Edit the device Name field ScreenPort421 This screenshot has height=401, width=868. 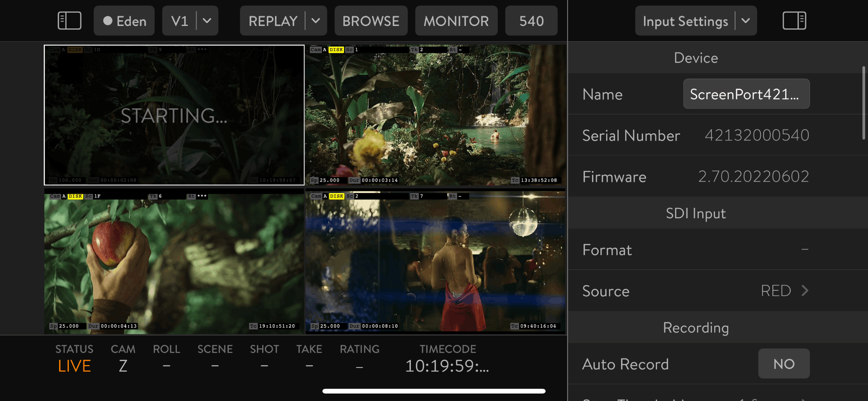[746, 94]
